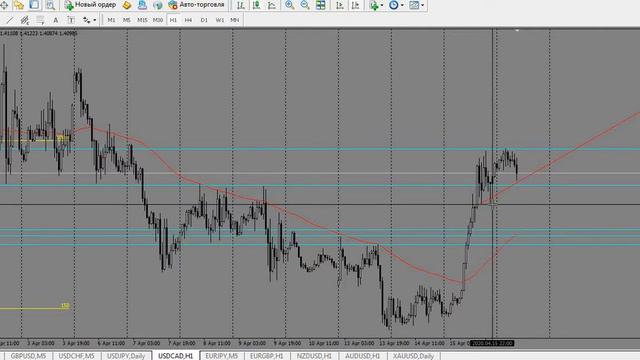Image resolution: width=640 pixels, height=360 pixels.
Task: Select the Fibonacci retracement tool
Action: [x=40, y=20]
